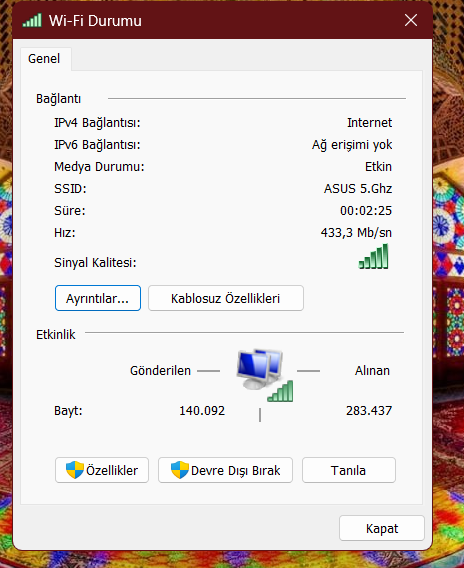Image resolution: width=464 pixels, height=568 pixels.
Task: Click the Kapat button
Action: click(382, 529)
